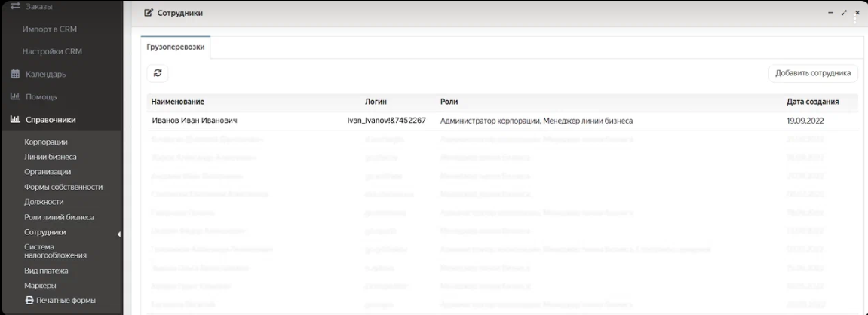Click the refresh icon above the table
The width and height of the screenshot is (868, 315).
tap(158, 73)
